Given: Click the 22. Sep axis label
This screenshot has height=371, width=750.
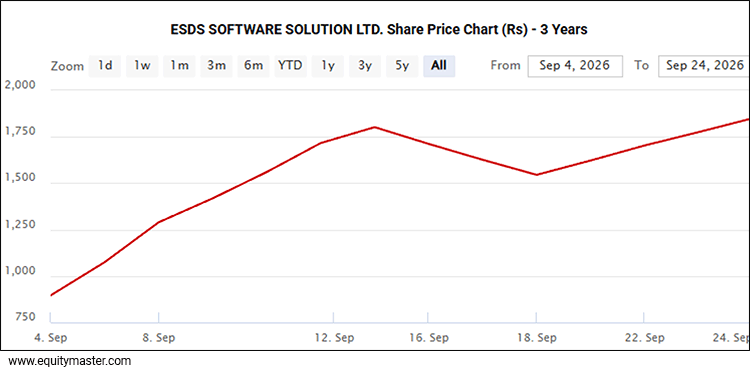Looking at the screenshot, I should pyautogui.click(x=645, y=338).
